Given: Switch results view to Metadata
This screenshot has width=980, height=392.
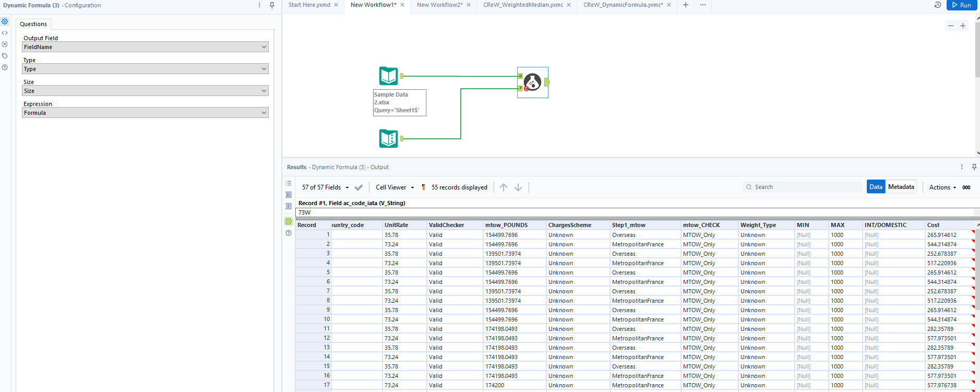Looking at the screenshot, I should point(901,187).
